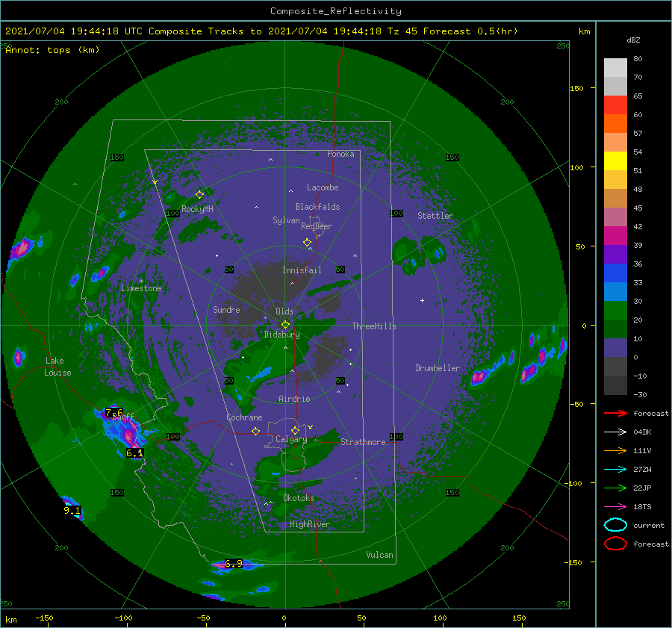Click the Lacombe city label
672x628 pixels.
pos(323,187)
